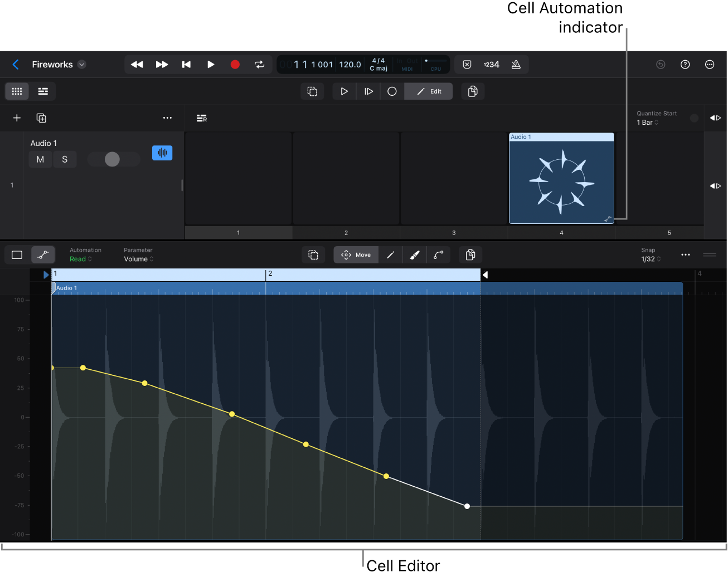Tap the metronome icon
728x577 pixels.
coord(516,64)
